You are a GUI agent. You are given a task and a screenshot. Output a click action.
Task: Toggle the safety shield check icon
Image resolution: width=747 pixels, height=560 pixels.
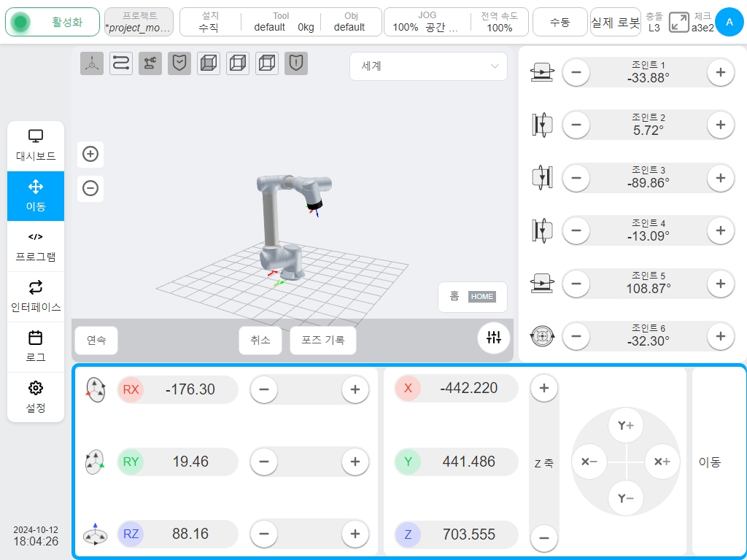coord(179,63)
